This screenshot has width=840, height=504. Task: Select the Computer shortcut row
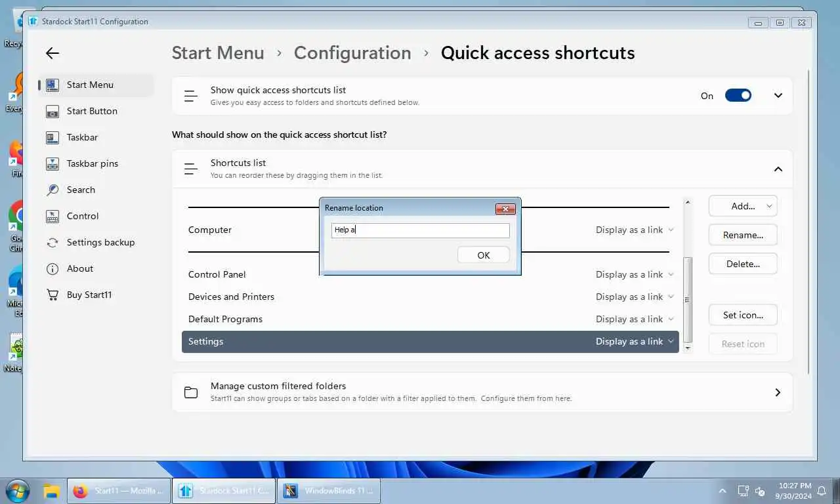430,230
